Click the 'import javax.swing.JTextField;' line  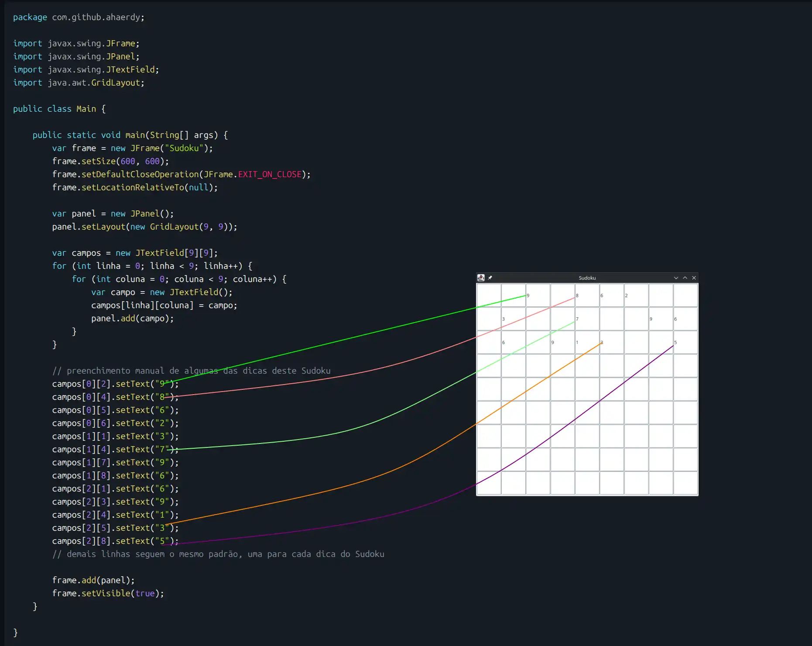click(x=86, y=70)
